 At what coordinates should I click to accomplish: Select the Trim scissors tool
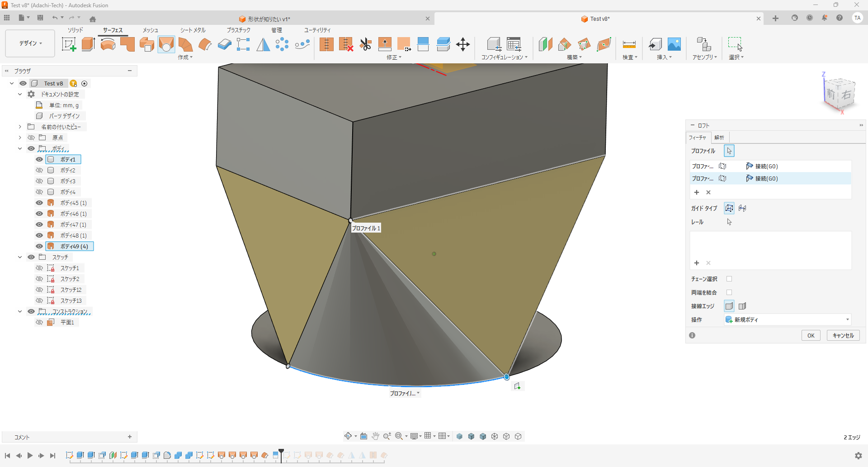[x=366, y=44]
